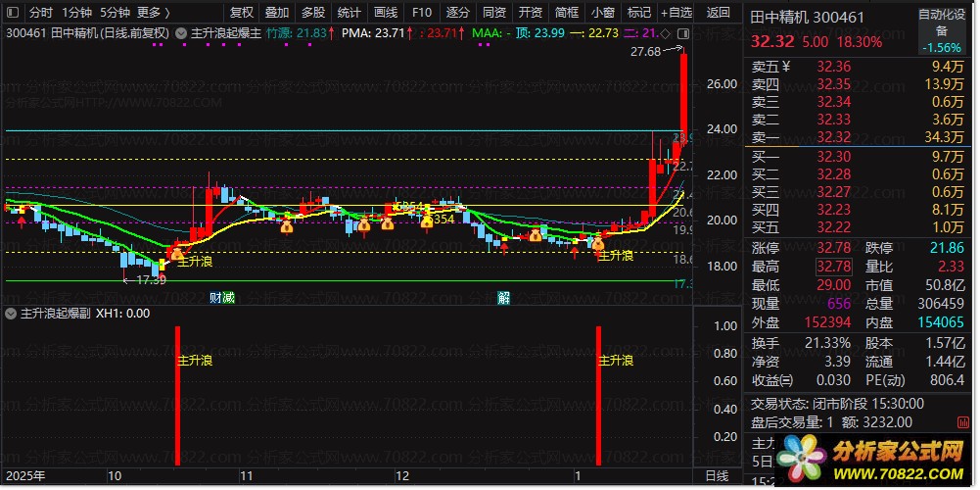Click the 竹源: 21.83 indicator value
This screenshot has height=490, width=980.
pos(297,33)
